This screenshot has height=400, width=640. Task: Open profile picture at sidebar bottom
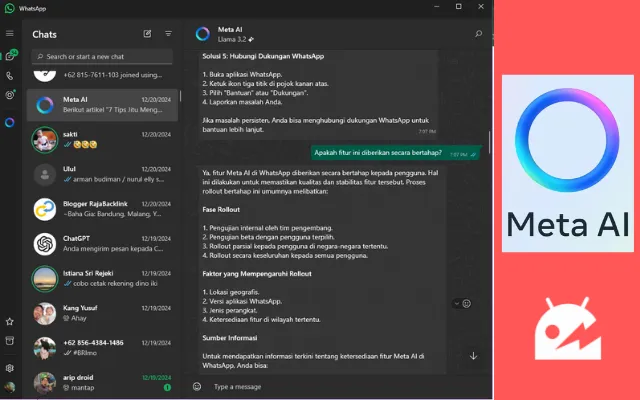10,387
